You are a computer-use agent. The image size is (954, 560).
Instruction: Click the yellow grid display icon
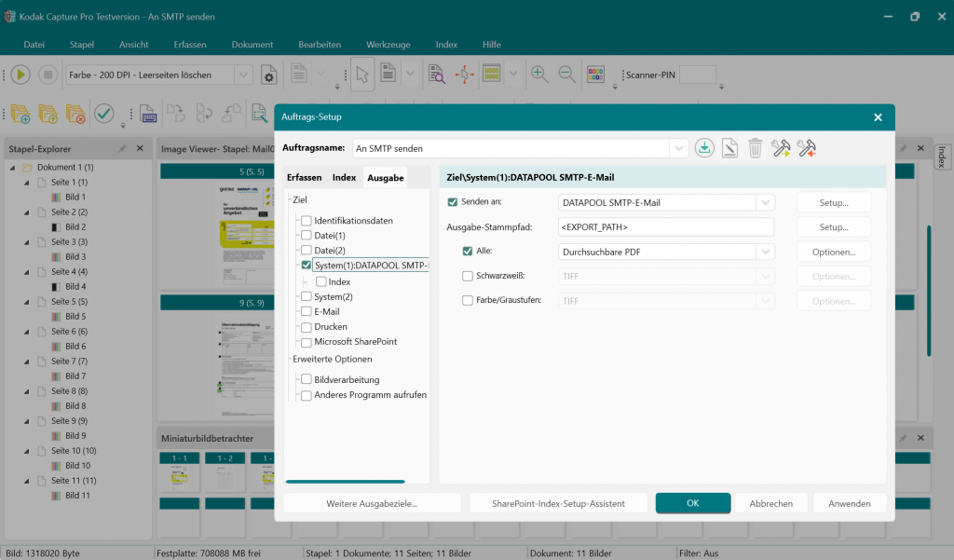tap(492, 75)
